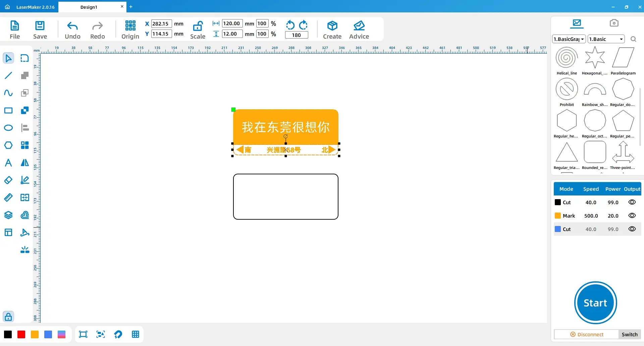Click the Redo arrow
This screenshot has width=644, height=346.
[97, 26]
